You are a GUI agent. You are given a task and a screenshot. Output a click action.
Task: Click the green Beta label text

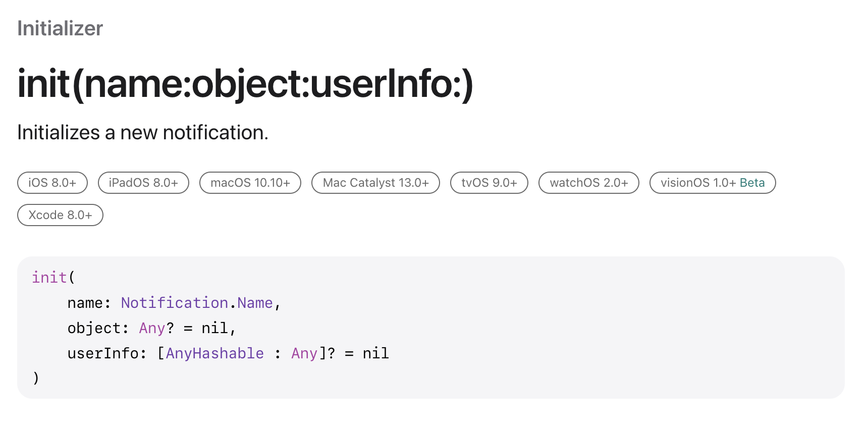click(752, 183)
